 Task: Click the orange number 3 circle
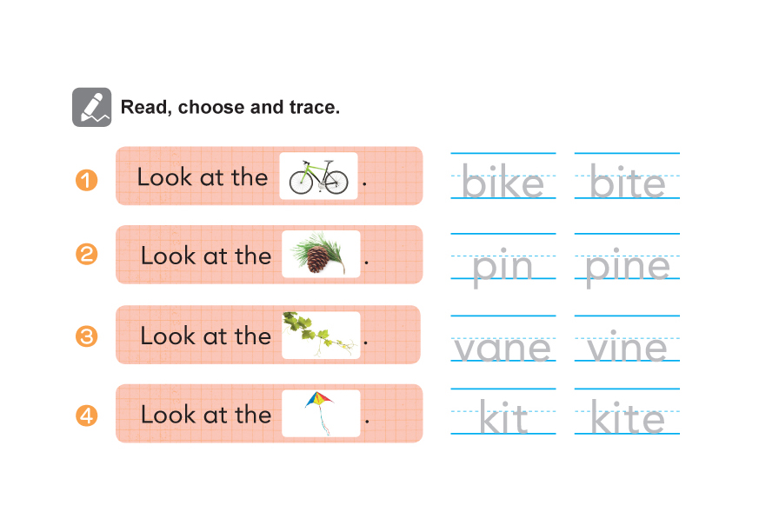pyautogui.click(x=86, y=336)
